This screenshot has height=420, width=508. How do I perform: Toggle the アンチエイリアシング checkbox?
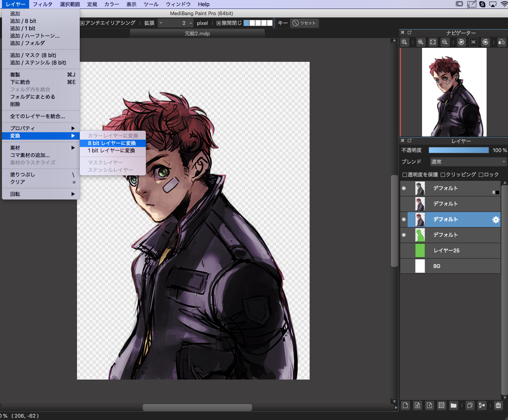(82, 23)
